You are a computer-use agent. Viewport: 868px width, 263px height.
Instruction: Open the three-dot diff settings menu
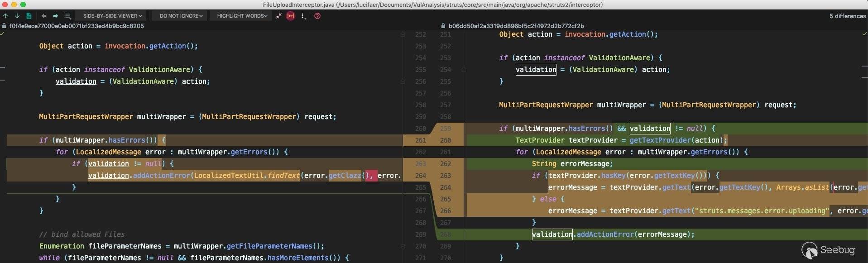tap(303, 16)
